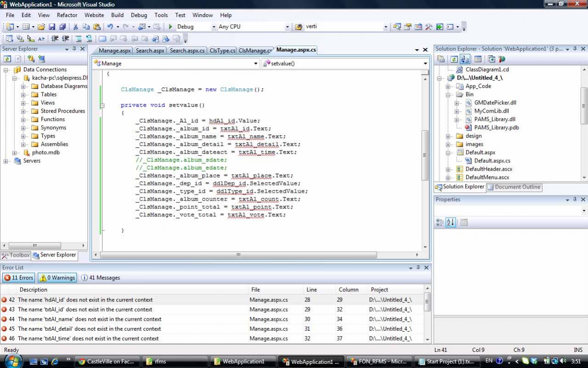Solution Explorer Nest Related Files icon
This screenshot has height=368, width=588.
[464, 59]
